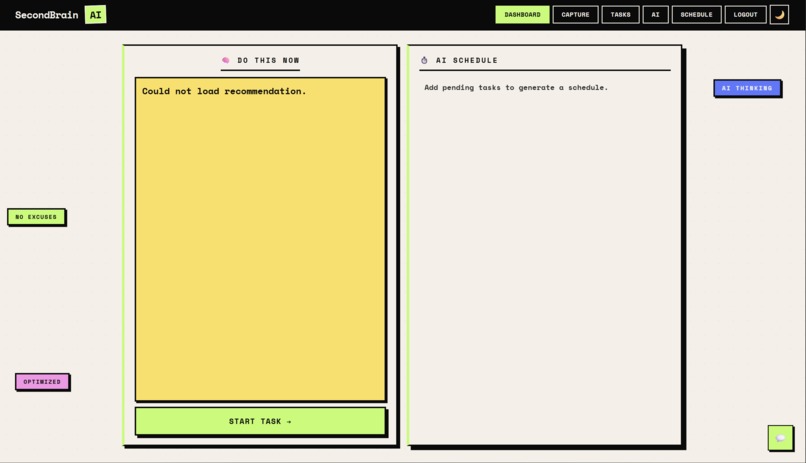The width and height of the screenshot is (806, 463).
Task: Open the Dashboard nav tab
Action: pyautogui.click(x=522, y=14)
